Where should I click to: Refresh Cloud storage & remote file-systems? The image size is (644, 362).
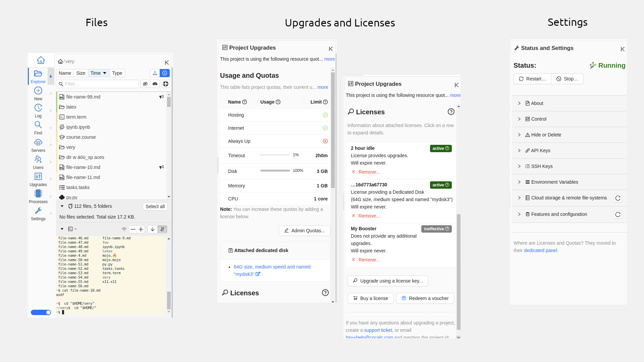[618, 198]
